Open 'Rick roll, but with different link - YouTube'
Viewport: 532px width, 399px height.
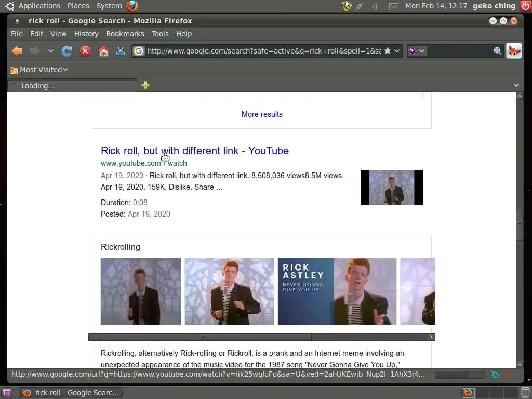click(195, 151)
